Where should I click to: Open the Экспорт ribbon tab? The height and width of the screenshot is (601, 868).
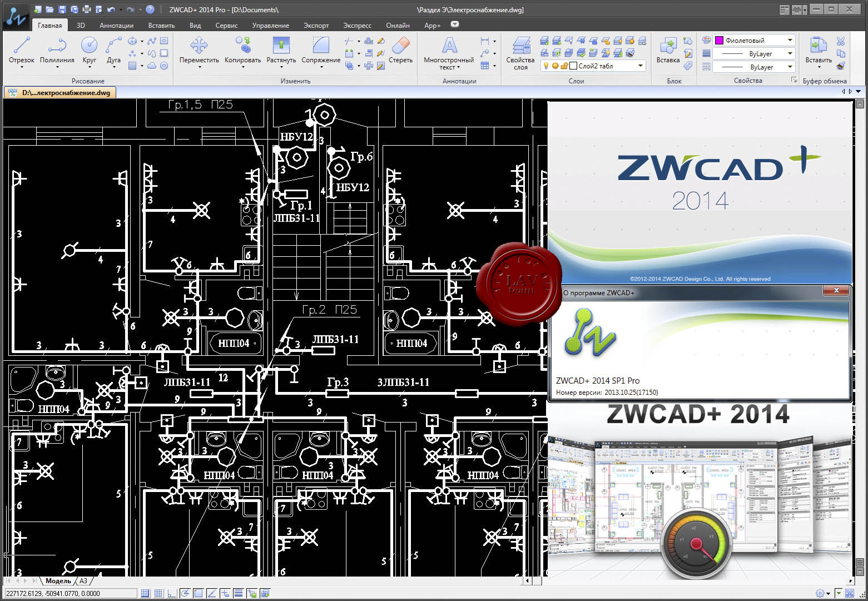pos(316,25)
